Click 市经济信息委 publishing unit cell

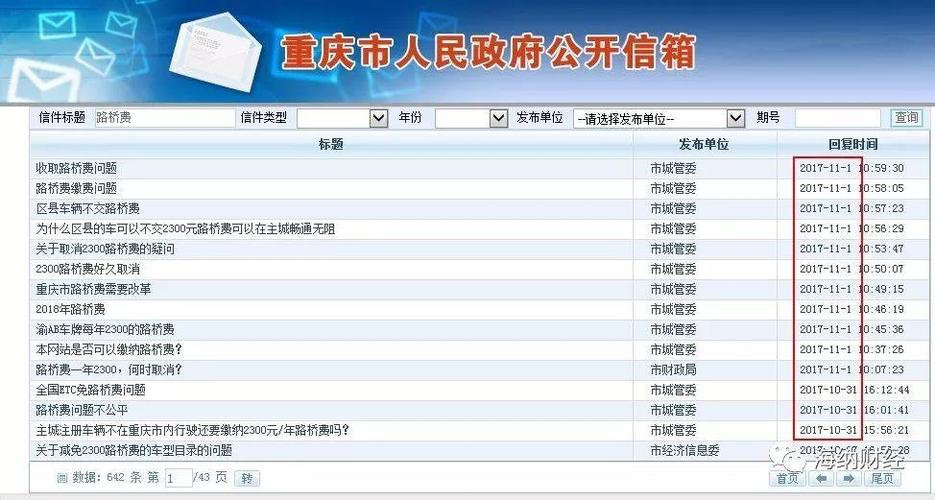pos(685,451)
